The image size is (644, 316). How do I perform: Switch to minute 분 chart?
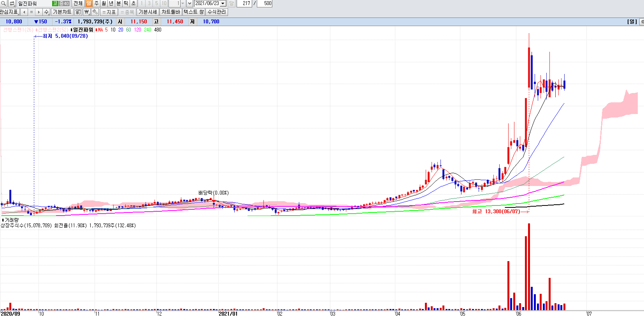click(x=119, y=4)
